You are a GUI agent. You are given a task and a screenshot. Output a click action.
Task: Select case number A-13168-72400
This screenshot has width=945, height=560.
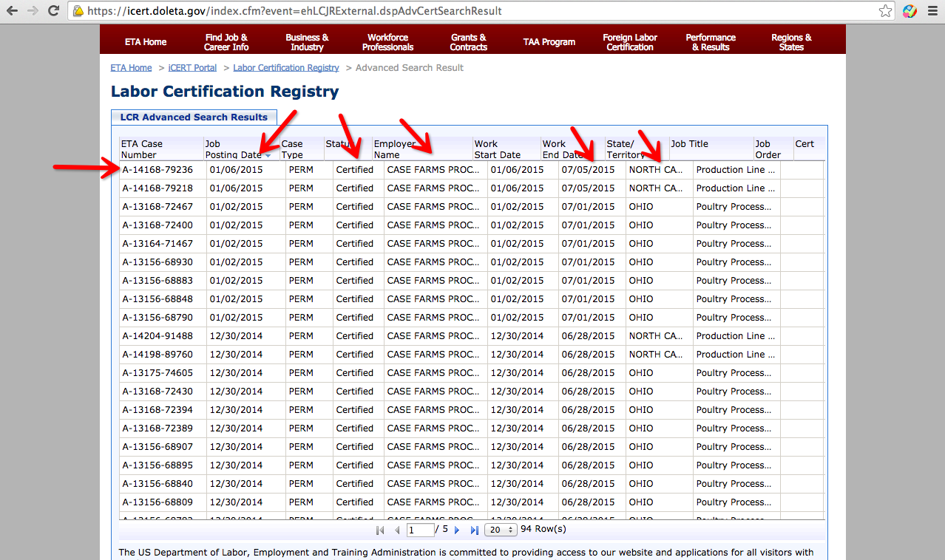pyautogui.click(x=157, y=225)
